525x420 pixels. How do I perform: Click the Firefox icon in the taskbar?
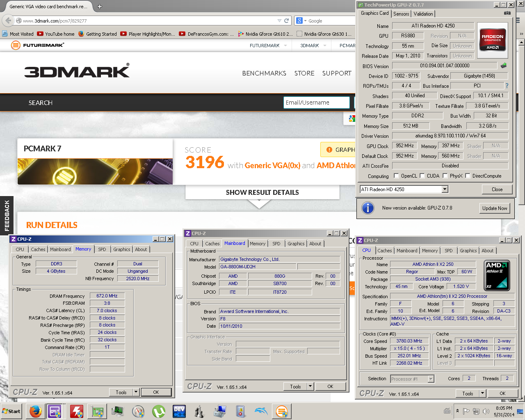point(35,411)
